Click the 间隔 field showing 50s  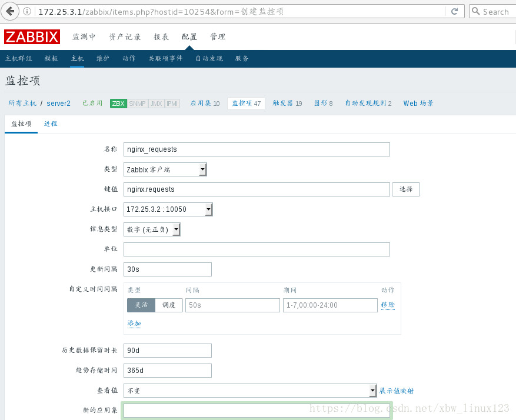coord(232,305)
